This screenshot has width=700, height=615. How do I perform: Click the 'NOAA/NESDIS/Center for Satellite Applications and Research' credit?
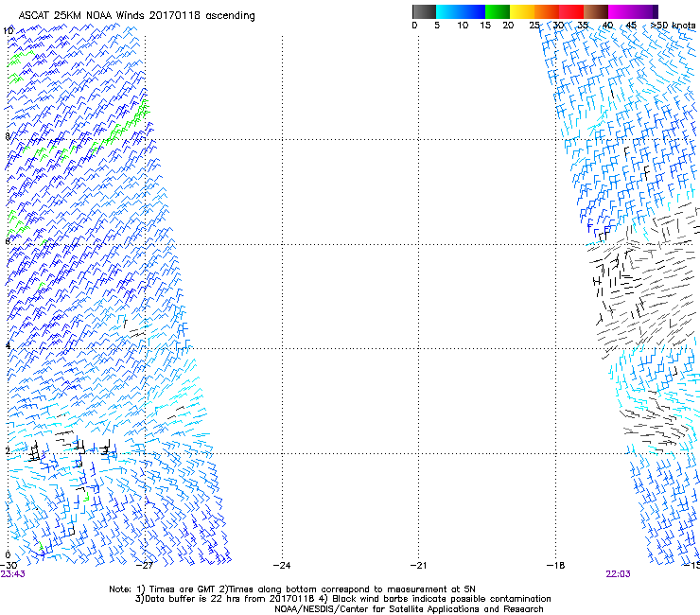pos(409,609)
